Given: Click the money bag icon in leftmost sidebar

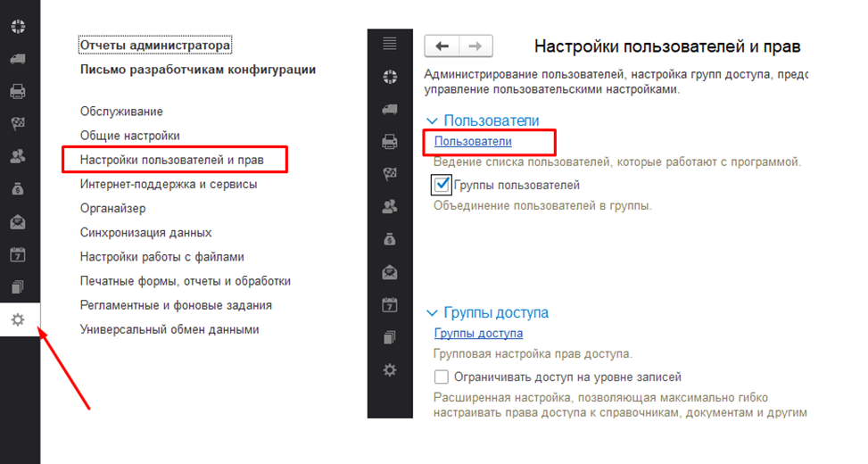Looking at the screenshot, I should [18, 188].
